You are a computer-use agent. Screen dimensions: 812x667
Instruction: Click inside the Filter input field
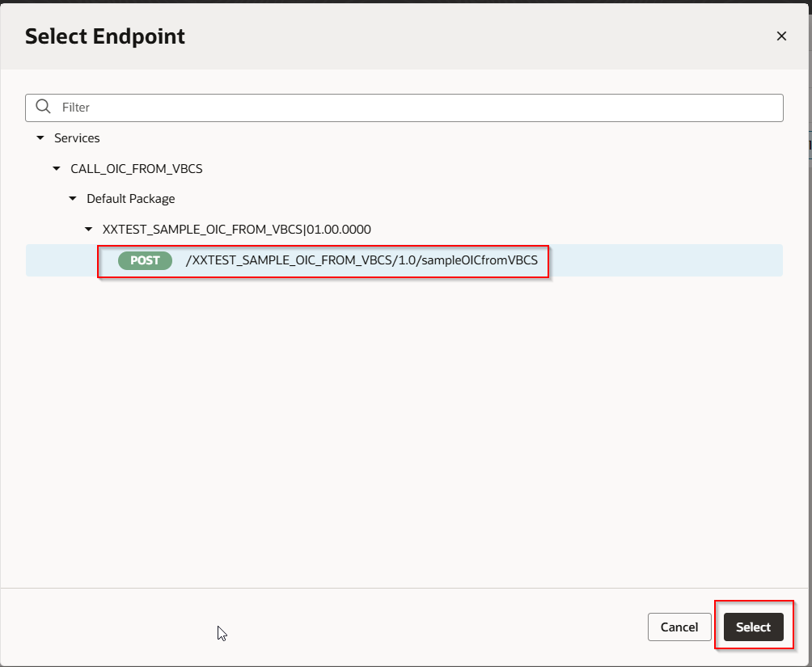(x=324, y=107)
